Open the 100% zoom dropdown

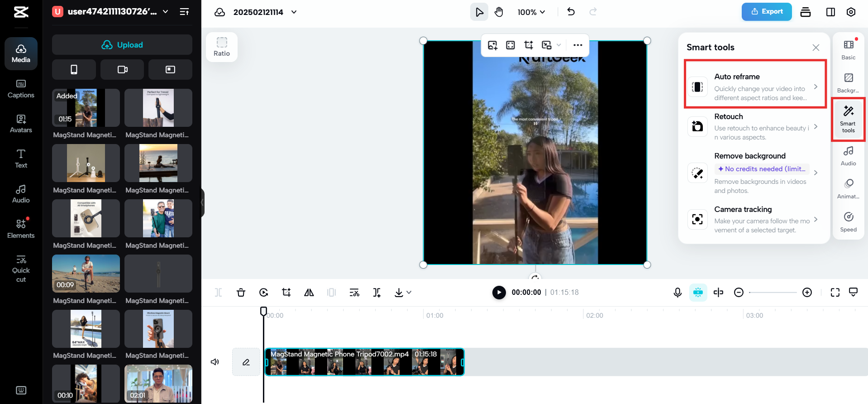[531, 12]
